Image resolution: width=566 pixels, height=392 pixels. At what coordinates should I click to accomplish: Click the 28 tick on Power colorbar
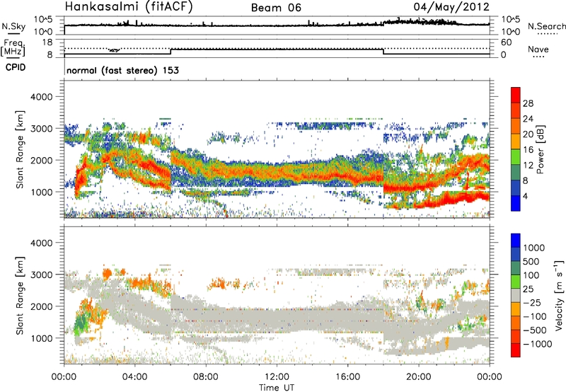(x=528, y=103)
